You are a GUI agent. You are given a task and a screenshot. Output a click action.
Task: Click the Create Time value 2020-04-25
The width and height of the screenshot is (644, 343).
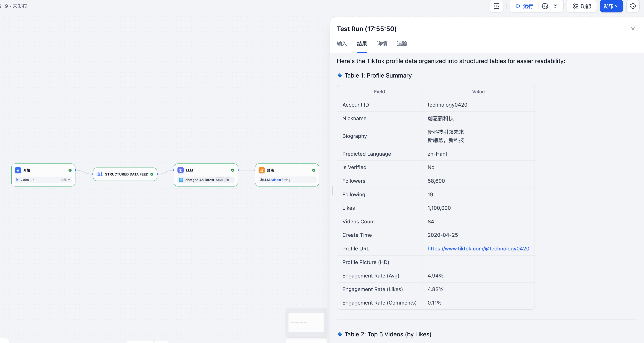tap(442, 235)
